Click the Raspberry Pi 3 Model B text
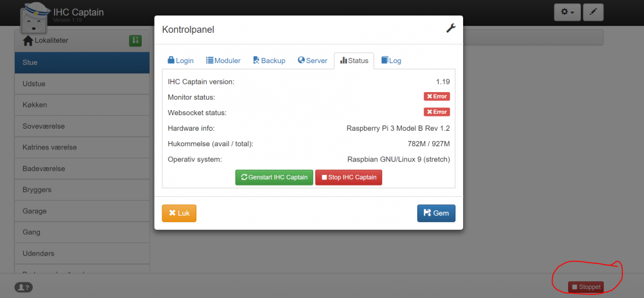Screen dimensions: 644x298 [x=398, y=129]
